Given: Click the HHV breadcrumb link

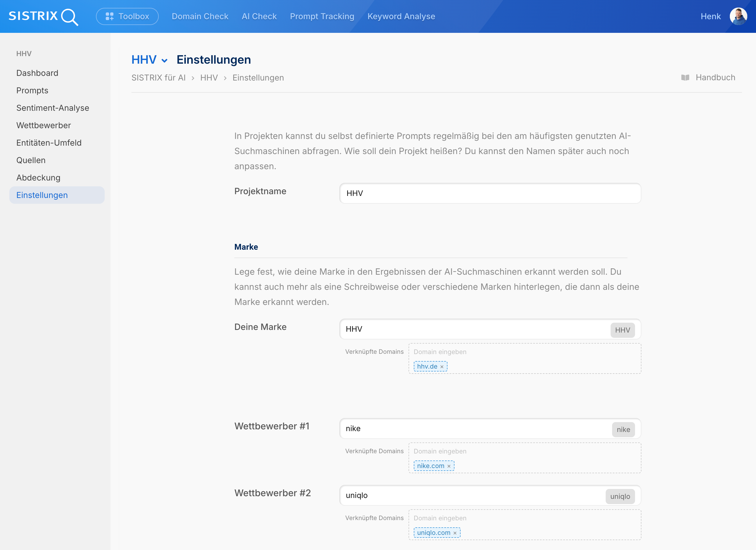Looking at the screenshot, I should [x=209, y=78].
